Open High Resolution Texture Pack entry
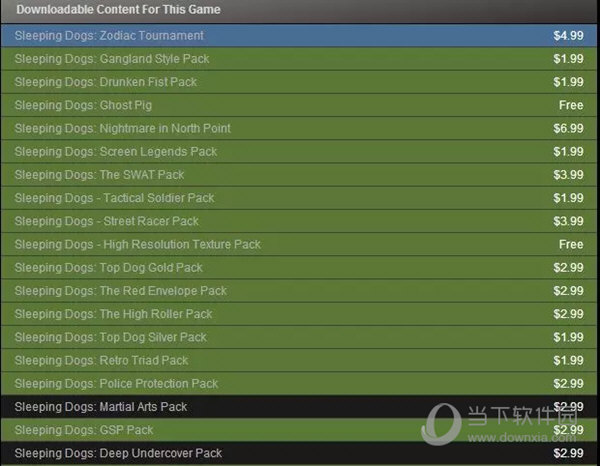The image size is (600, 466). click(299, 244)
